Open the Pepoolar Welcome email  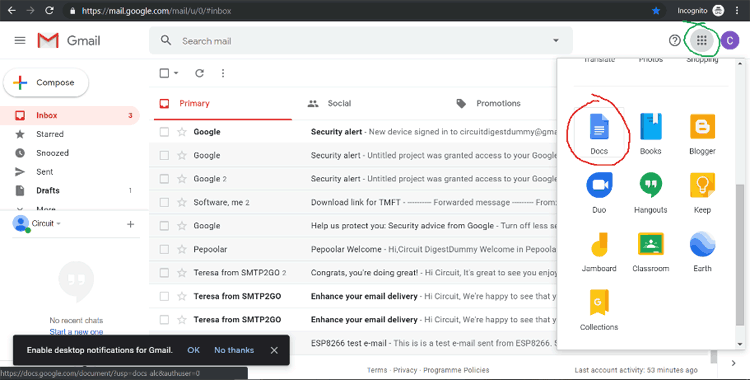(353, 249)
